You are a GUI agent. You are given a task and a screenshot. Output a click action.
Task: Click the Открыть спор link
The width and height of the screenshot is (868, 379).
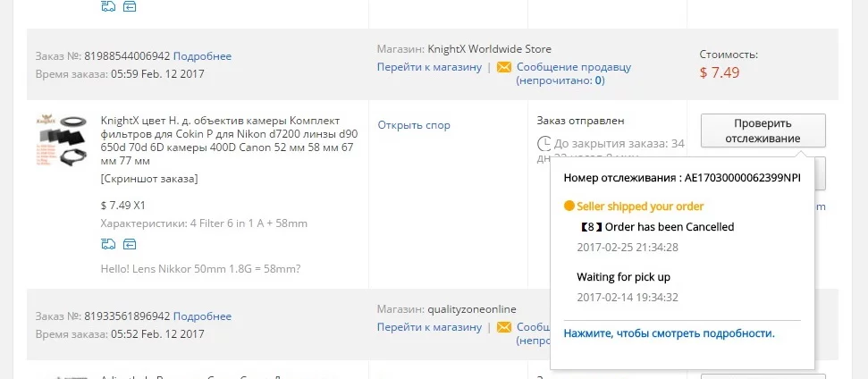(414, 125)
